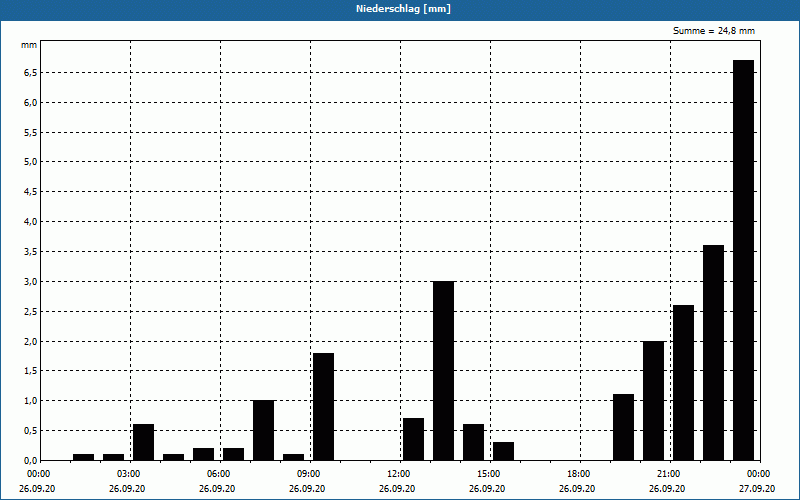Image resolution: width=800 pixels, height=500 pixels.
Task: Click the 0,5 y-axis value
Action: 31,431
